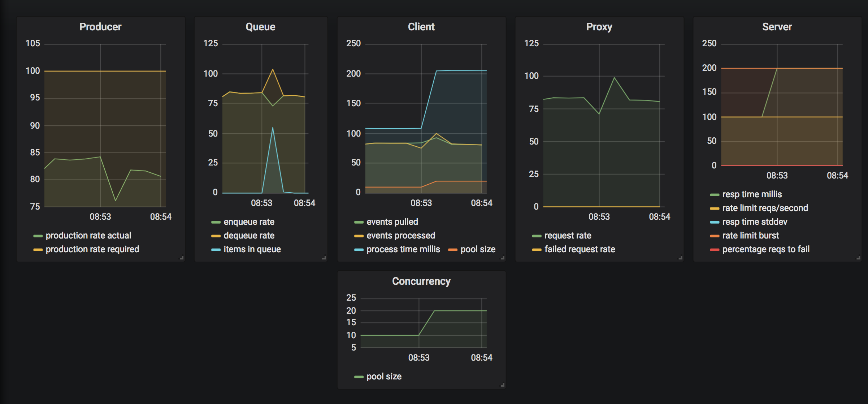Image resolution: width=868 pixels, height=404 pixels.
Task: Click yellow swatch beside events processed
Action: pos(359,236)
